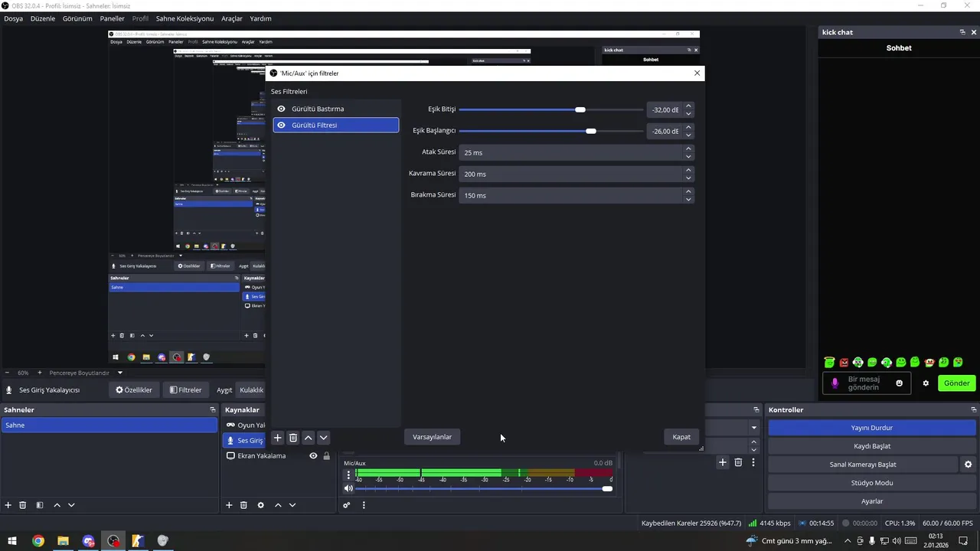Close the filters dialog with Kapat
980x551 pixels.
[681, 437]
